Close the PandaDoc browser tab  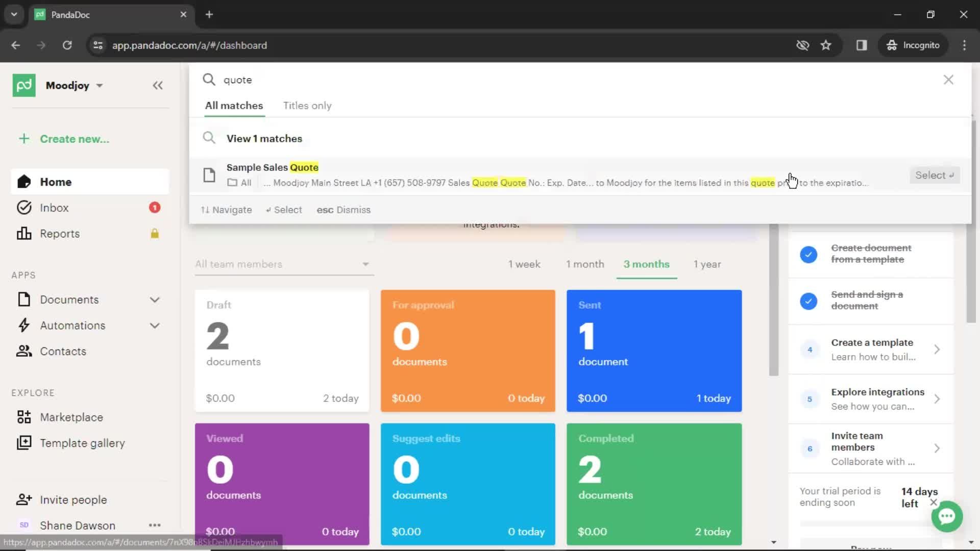click(183, 14)
